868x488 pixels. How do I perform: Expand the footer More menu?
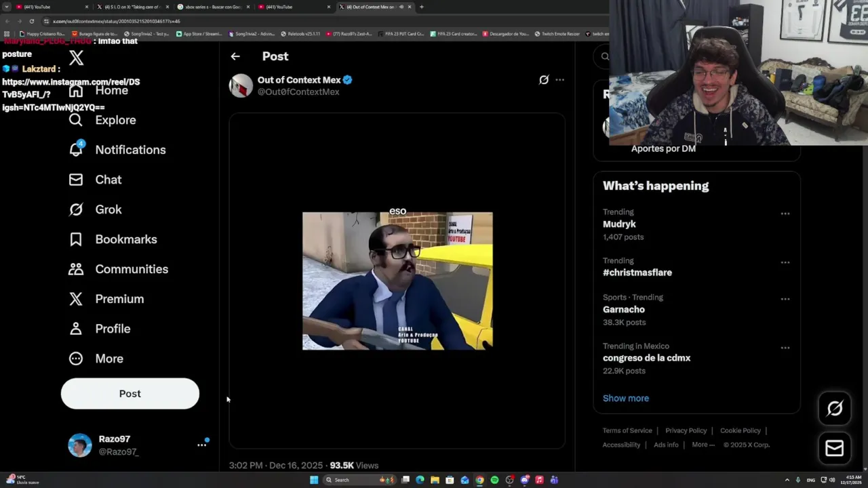pos(703,445)
